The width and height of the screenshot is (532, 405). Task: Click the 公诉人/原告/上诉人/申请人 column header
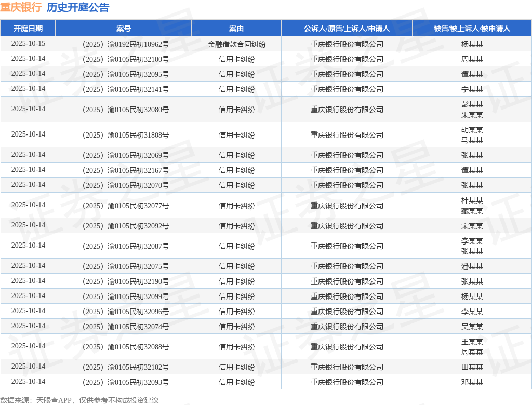pyautogui.click(x=347, y=29)
